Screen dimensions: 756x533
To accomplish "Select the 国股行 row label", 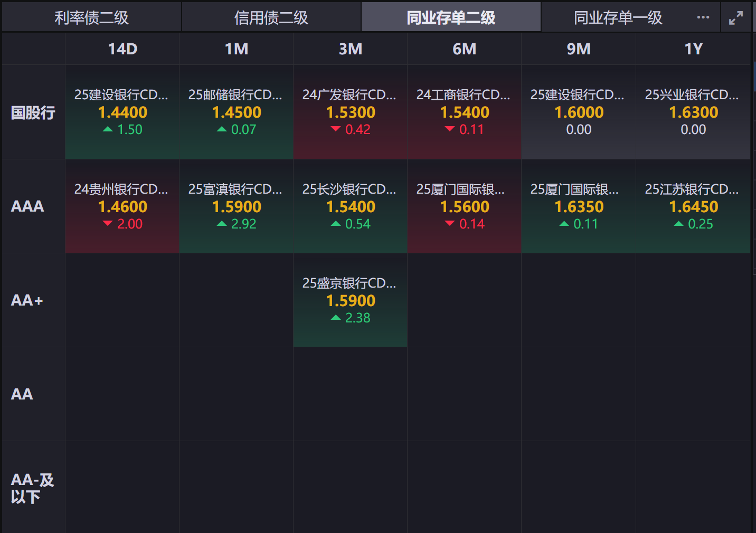I will [33, 112].
